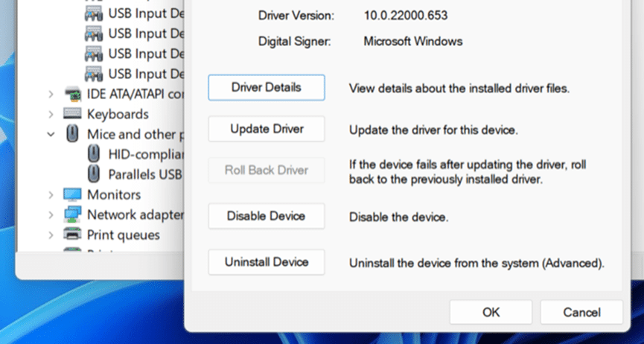Viewport: 644px width, 344px height.
Task: Cancel the driver properties dialog
Action: (581, 312)
